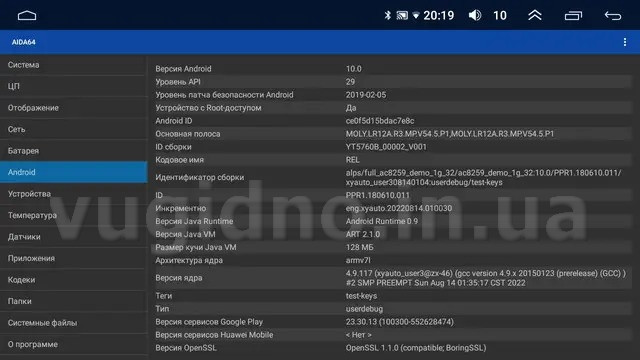Open the Система section
640x360 pixels.
(74, 65)
